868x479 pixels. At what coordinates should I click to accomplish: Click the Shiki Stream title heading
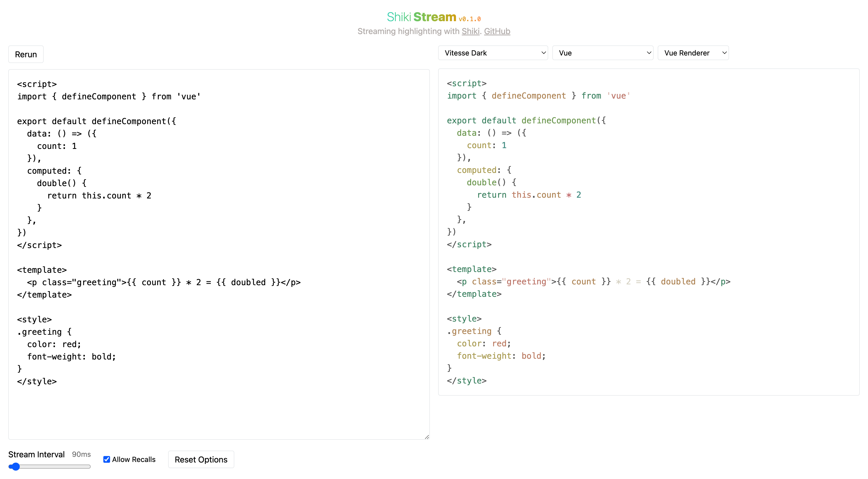[421, 17]
